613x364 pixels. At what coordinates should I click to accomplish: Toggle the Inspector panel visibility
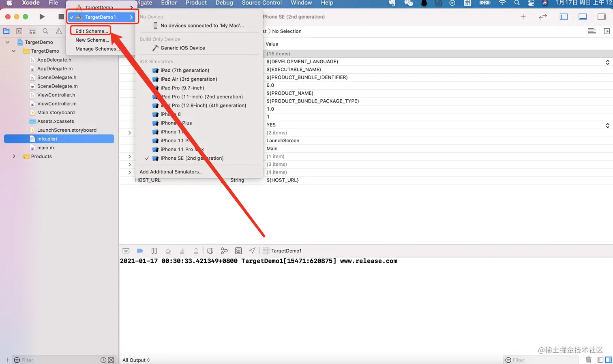[602, 17]
